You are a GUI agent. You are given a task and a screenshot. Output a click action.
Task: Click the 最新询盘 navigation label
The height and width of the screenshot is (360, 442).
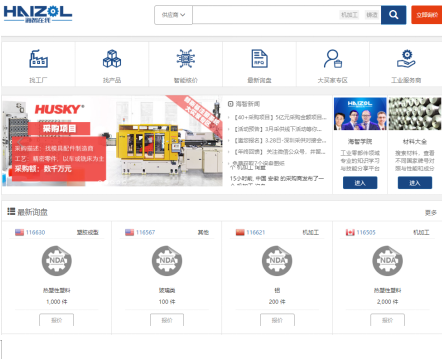[259, 80]
